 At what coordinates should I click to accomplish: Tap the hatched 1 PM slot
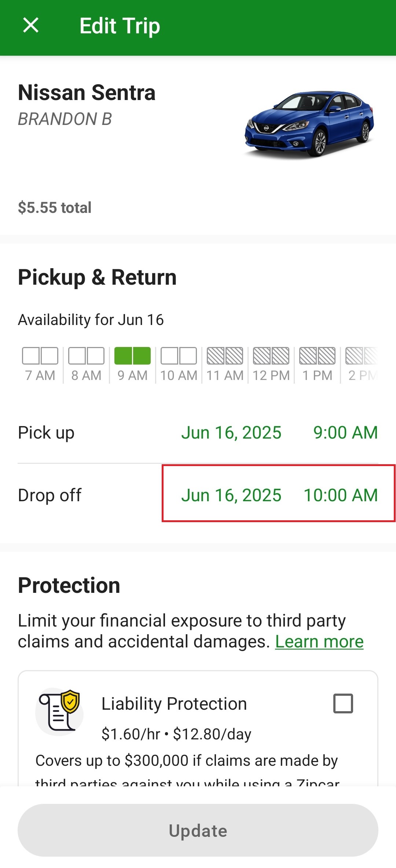(318, 365)
